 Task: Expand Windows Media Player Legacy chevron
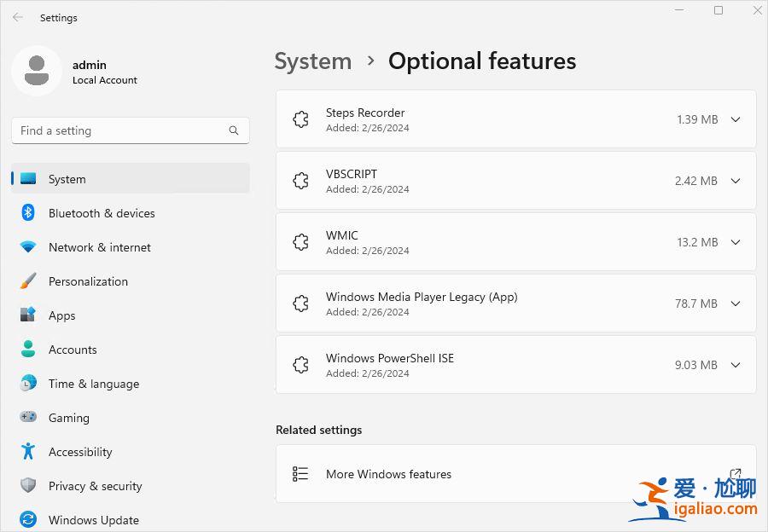click(736, 304)
